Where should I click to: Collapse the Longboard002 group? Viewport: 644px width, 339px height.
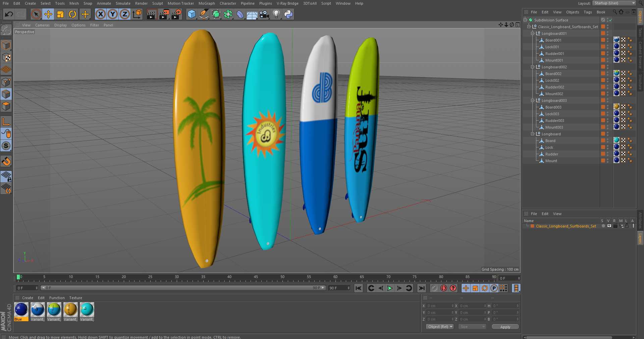[532, 67]
